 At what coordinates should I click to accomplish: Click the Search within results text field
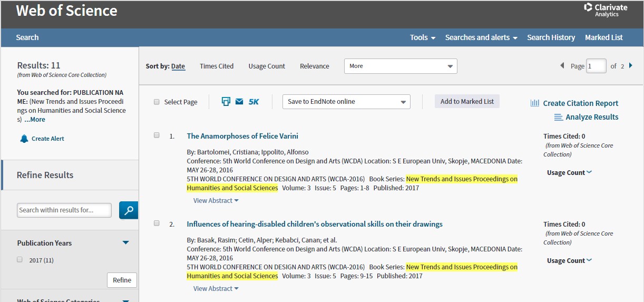pos(64,210)
